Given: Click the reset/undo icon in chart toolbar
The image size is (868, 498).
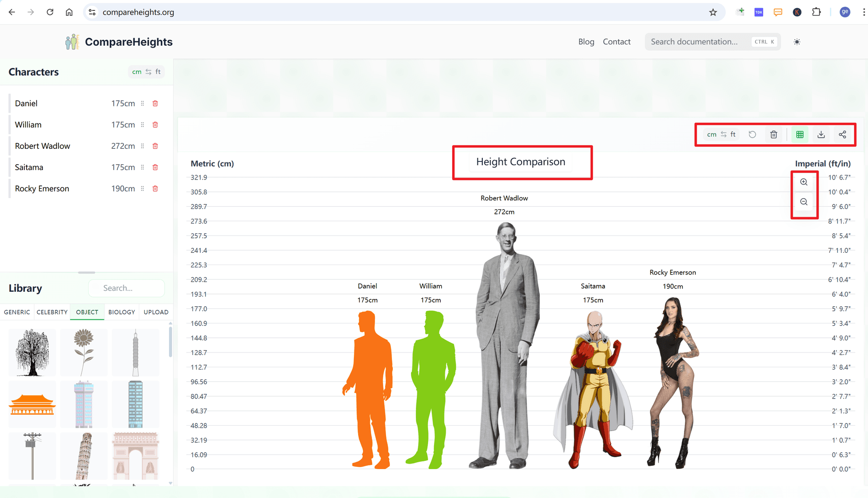Looking at the screenshot, I should (752, 134).
